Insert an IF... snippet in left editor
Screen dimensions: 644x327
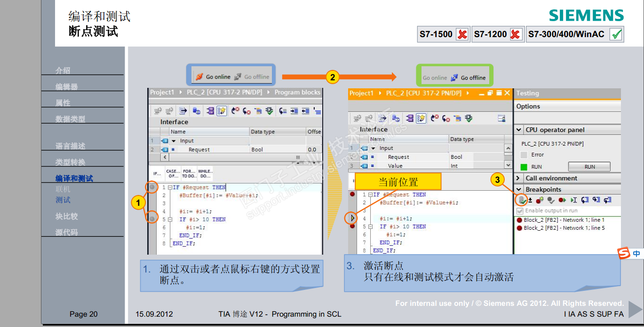[157, 174]
